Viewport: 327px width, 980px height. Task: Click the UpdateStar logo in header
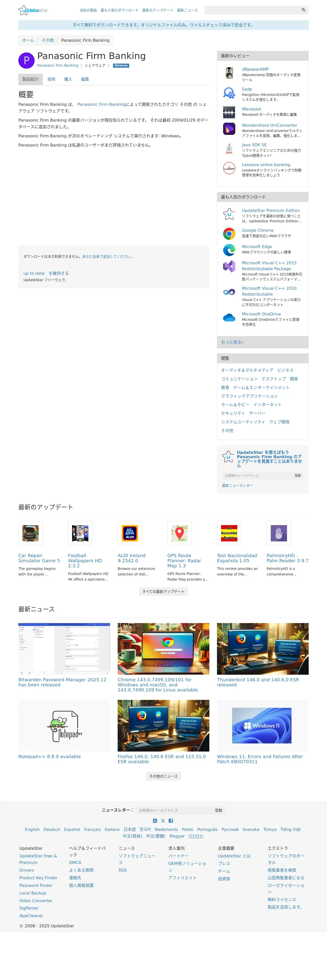(33, 10)
